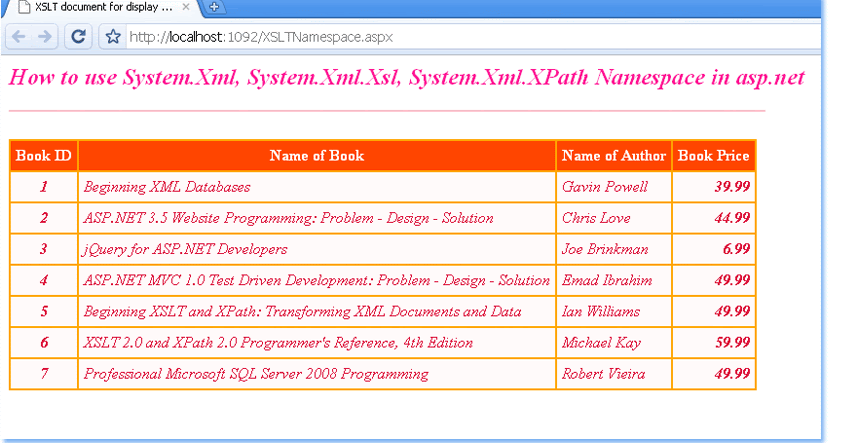
Task: Click the 'Name of Book' column header
Action: tap(317, 156)
